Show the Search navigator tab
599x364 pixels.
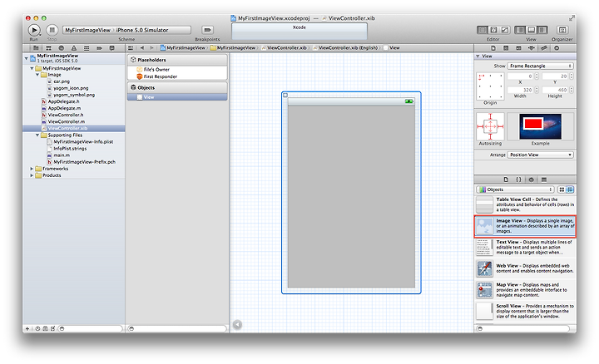pyautogui.click(x=61, y=48)
